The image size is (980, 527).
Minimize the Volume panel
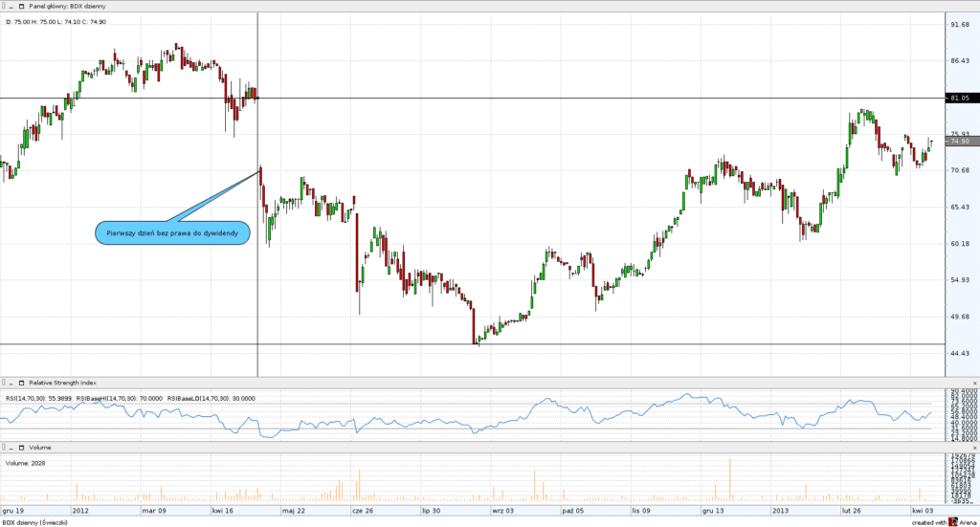tap(12, 447)
